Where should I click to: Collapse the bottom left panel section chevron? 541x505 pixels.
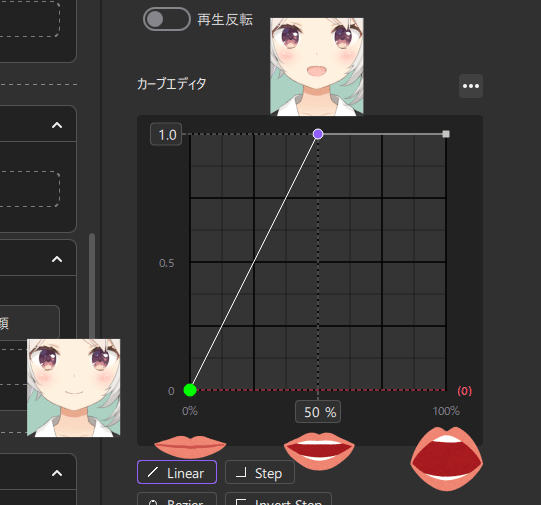pyautogui.click(x=57, y=473)
